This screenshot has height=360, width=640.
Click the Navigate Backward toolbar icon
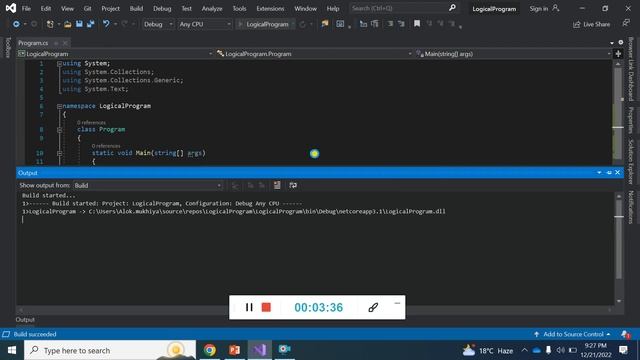[16, 24]
